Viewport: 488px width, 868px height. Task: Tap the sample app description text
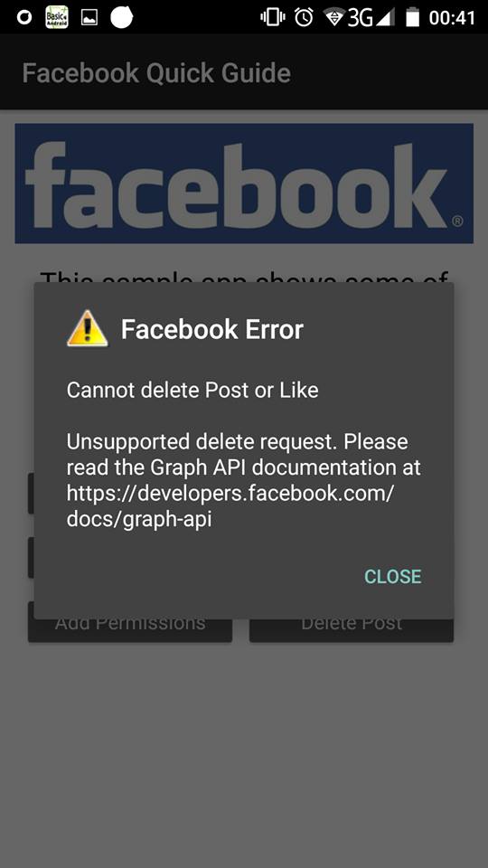[244, 278]
